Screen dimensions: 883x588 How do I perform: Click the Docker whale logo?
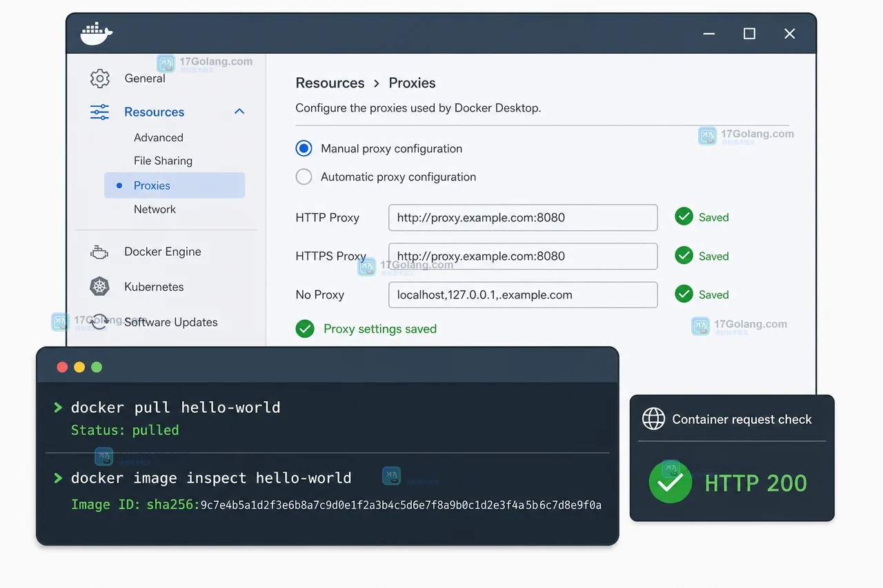tap(96, 34)
